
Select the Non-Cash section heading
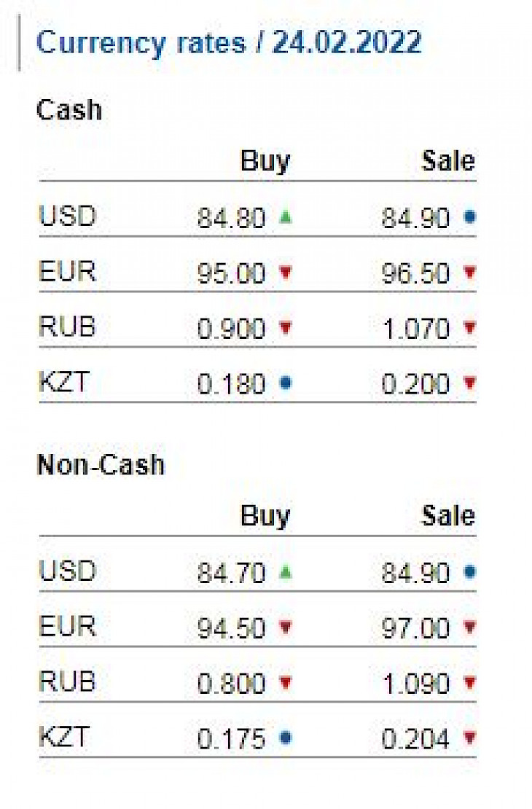pos(101,464)
